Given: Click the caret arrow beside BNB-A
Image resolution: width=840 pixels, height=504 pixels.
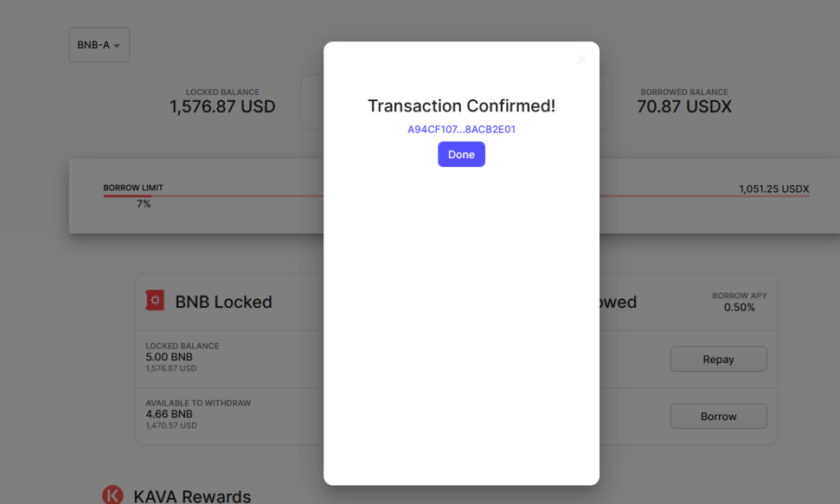Looking at the screenshot, I should tap(117, 46).
